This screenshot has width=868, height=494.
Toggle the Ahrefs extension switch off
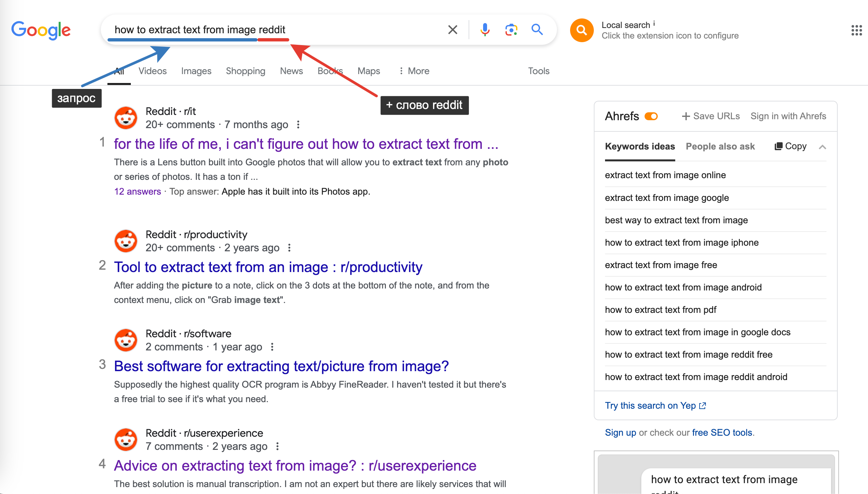(651, 116)
